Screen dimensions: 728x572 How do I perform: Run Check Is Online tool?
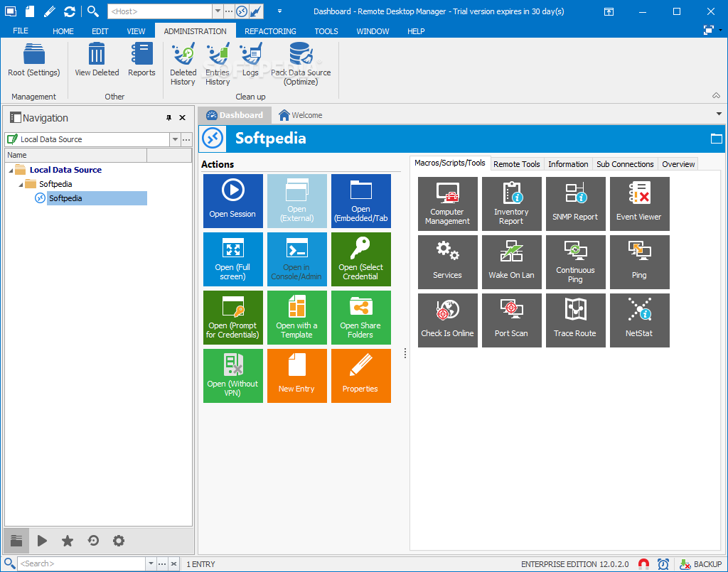pyautogui.click(x=448, y=320)
